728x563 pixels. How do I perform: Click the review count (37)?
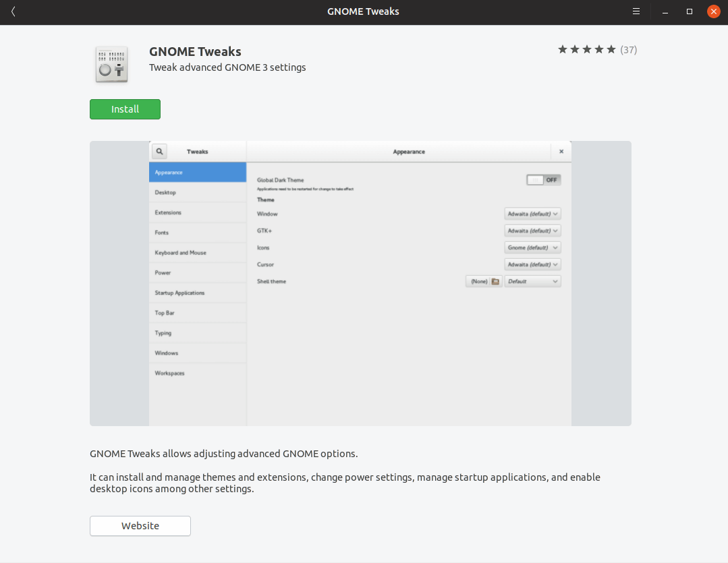click(629, 50)
